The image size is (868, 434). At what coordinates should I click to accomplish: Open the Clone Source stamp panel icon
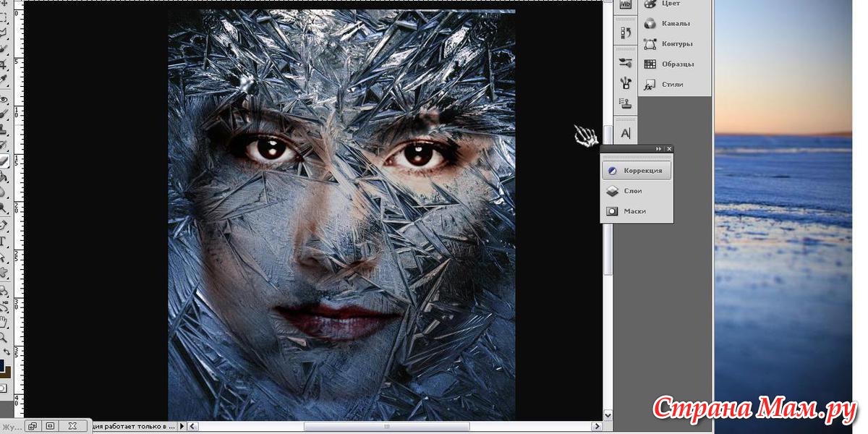coord(626,103)
